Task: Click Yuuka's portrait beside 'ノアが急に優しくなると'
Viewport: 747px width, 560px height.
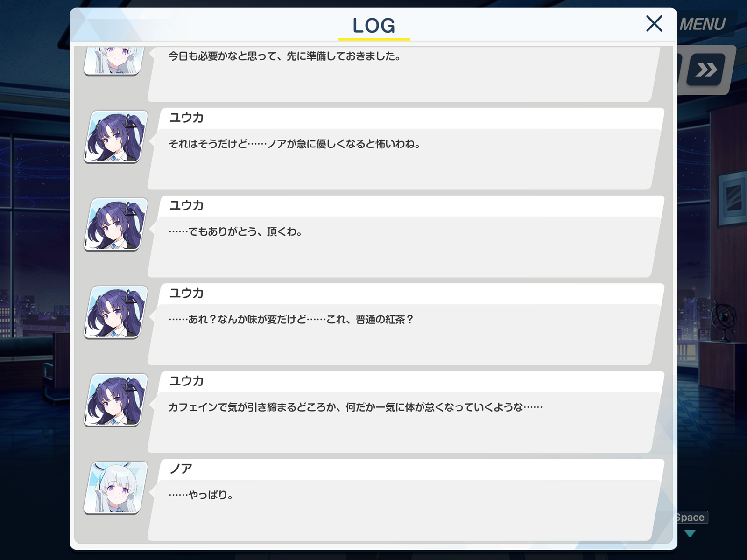Action: pos(115,137)
